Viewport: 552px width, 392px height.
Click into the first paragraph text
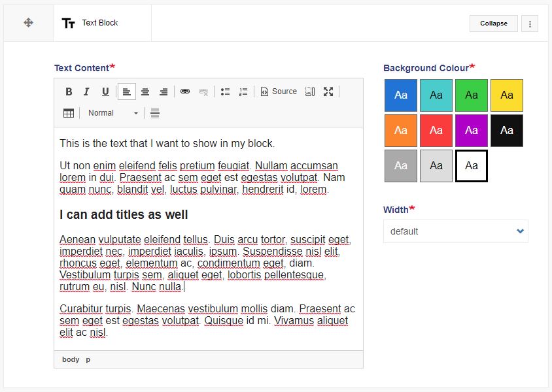point(167,144)
